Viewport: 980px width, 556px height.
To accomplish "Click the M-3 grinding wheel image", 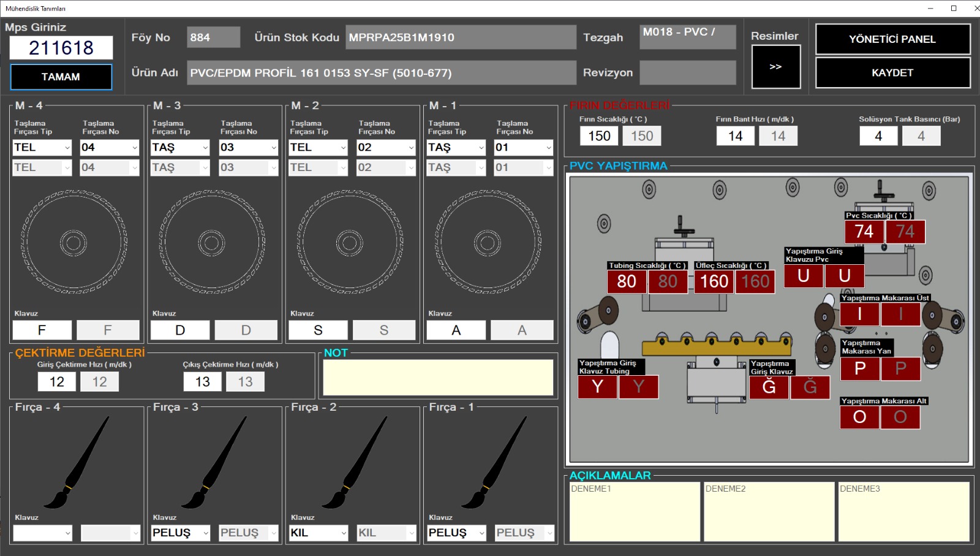I will coord(211,243).
